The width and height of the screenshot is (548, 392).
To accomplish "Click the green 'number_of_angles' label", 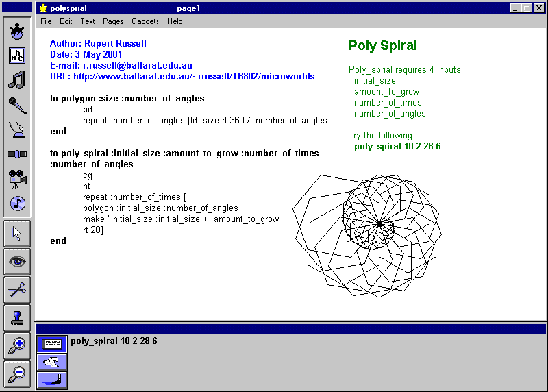I will tap(390, 114).
